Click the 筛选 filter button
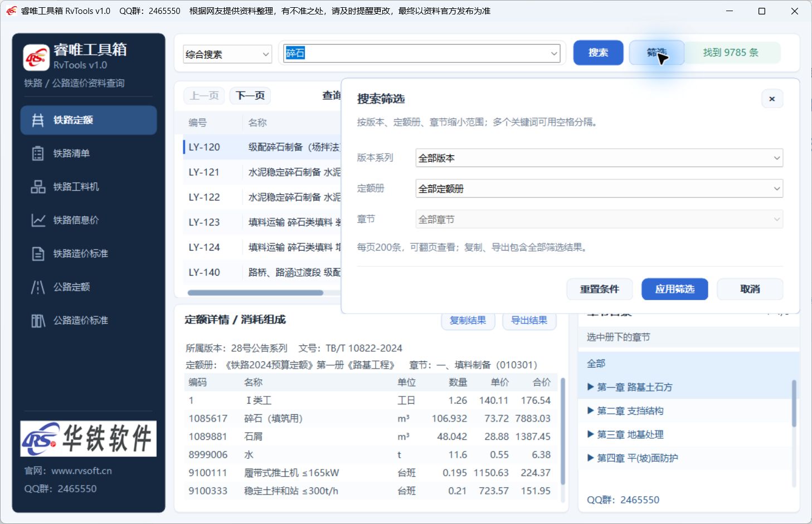The height and width of the screenshot is (524, 812). (x=657, y=53)
